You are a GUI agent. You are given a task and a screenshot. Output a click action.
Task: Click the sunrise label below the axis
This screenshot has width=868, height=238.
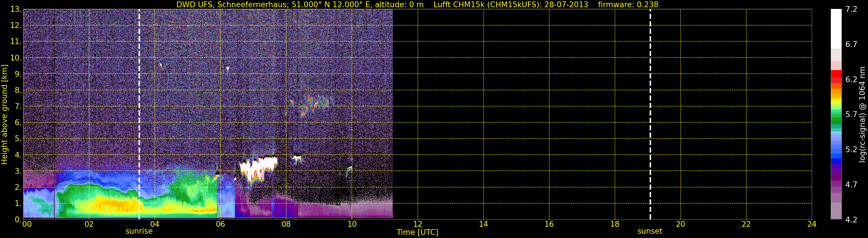[139, 231]
